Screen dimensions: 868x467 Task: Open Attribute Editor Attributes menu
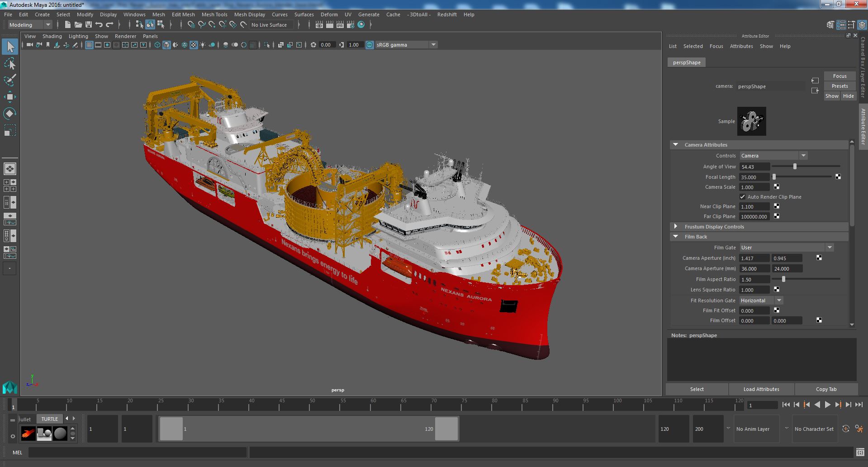click(741, 46)
